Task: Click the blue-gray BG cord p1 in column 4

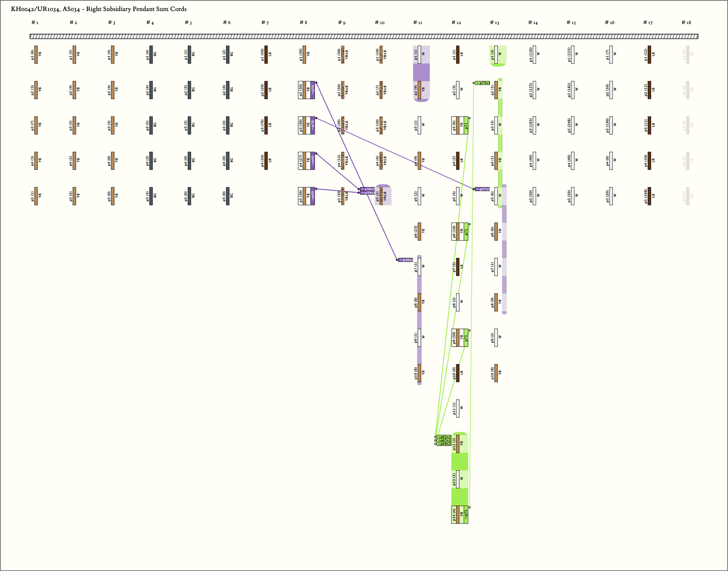Action: coord(151,54)
